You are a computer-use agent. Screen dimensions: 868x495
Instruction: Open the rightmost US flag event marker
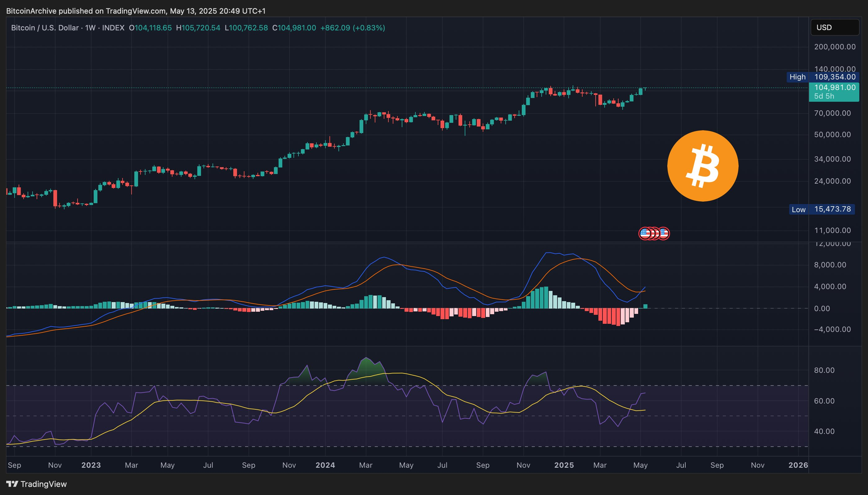coord(664,234)
